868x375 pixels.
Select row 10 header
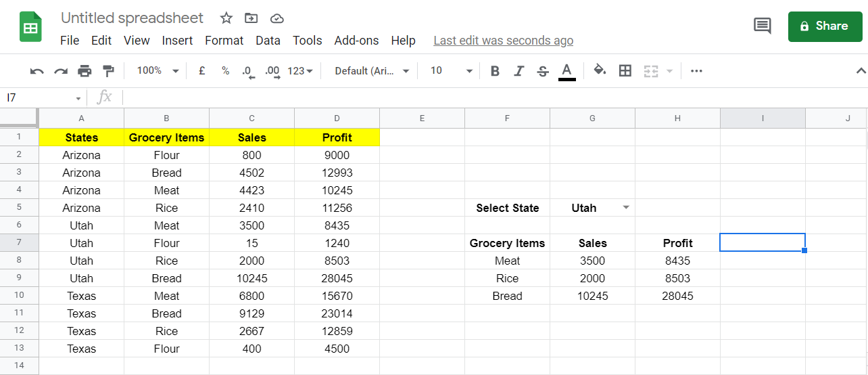tap(19, 296)
